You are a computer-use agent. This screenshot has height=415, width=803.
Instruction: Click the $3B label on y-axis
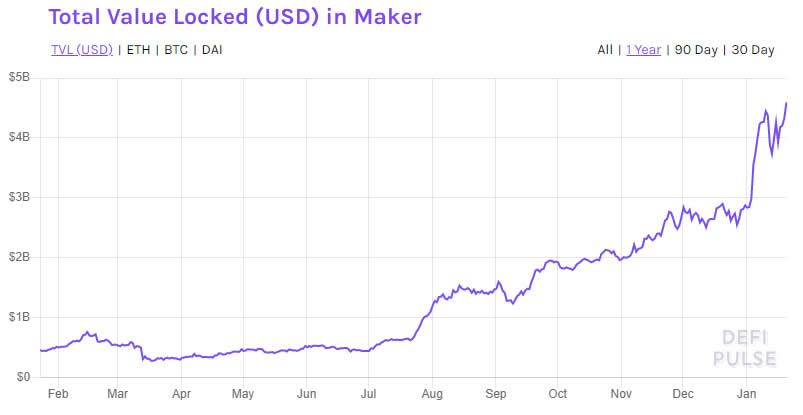(x=19, y=197)
